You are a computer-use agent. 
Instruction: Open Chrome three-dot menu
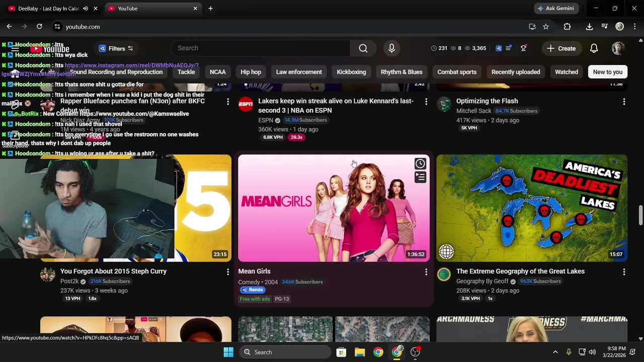(634, 27)
